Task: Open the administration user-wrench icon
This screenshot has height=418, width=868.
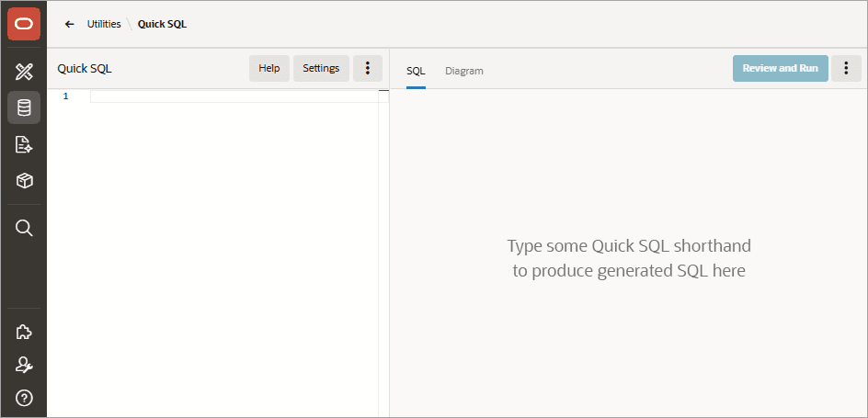Action: pos(24,365)
